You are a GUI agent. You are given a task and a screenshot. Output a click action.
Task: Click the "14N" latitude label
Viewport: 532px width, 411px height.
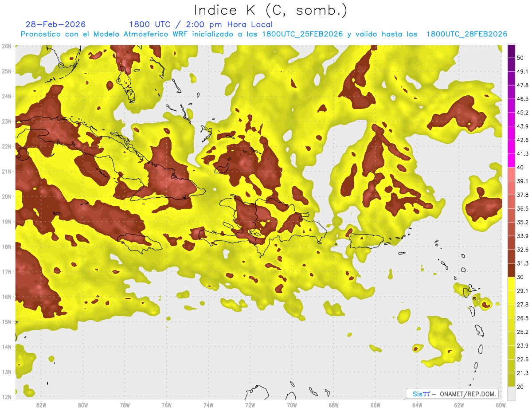point(6,347)
